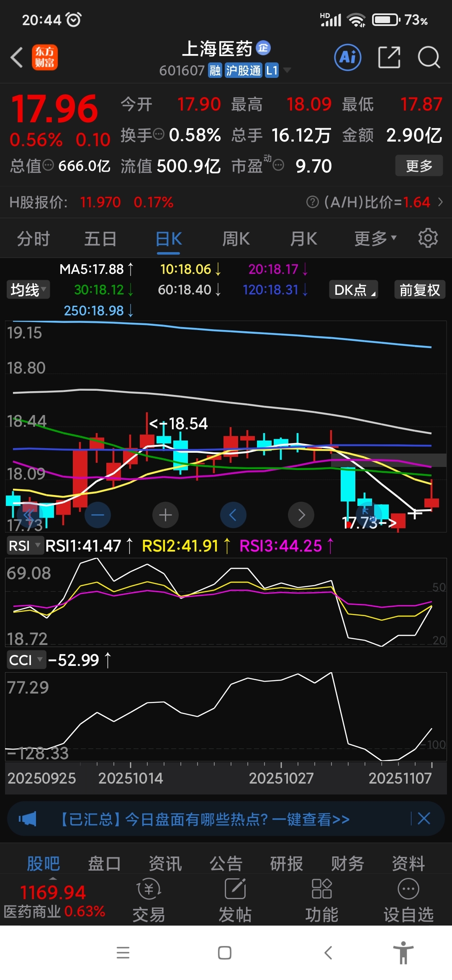Open the 股吧 forum tab
452x980 pixels.
(44, 863)
